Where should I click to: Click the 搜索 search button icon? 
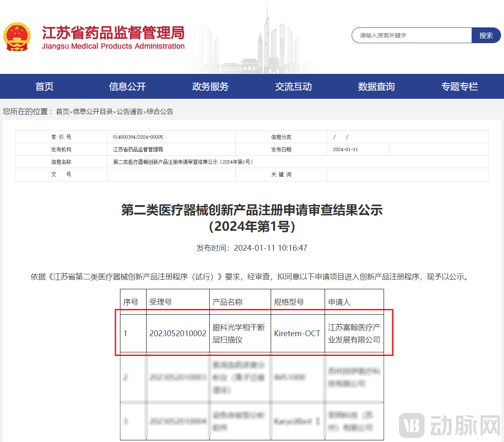click(x=486, y=35)
